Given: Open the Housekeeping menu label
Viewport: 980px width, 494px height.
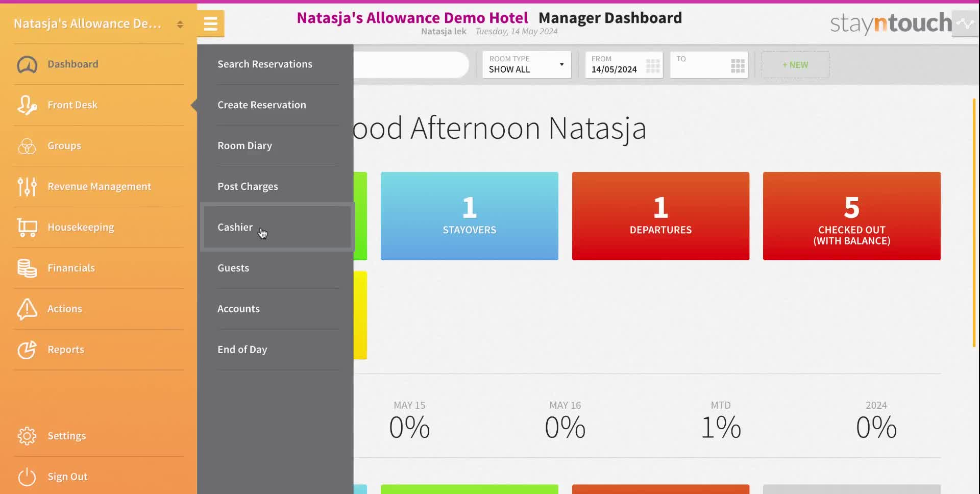Looking at the screenshot, I should click(x=81, y=228).
